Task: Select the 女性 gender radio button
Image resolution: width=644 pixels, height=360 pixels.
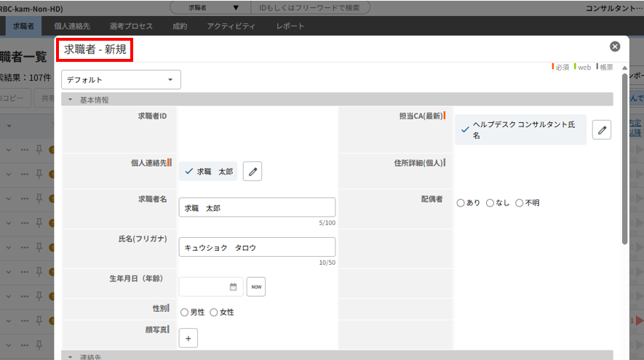Action: [x=214, y=312]
